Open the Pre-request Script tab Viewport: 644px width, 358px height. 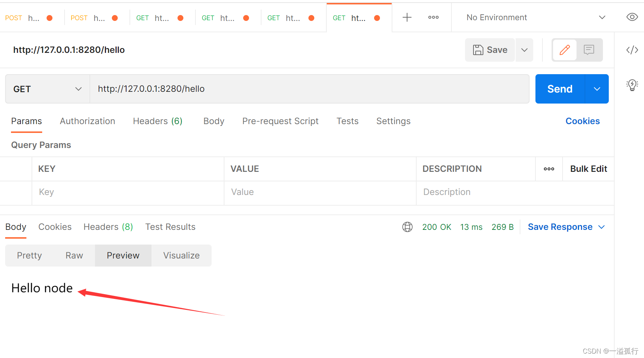tap(280, 121)
